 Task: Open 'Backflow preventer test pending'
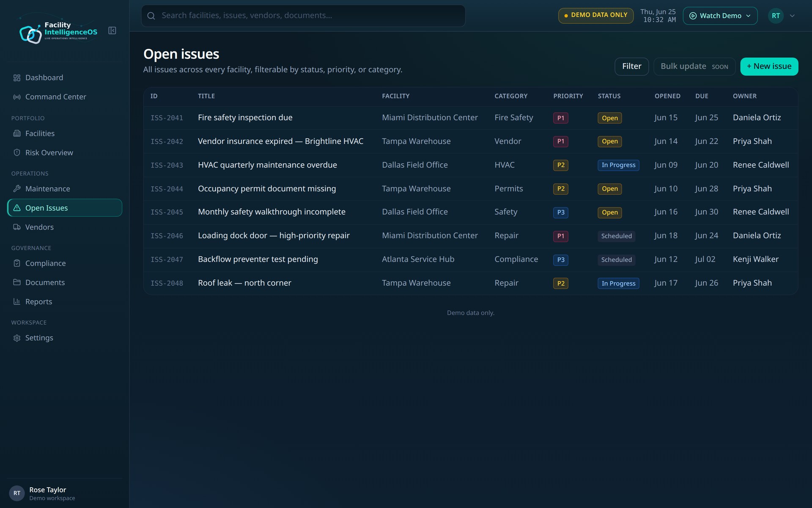(258, 260)
